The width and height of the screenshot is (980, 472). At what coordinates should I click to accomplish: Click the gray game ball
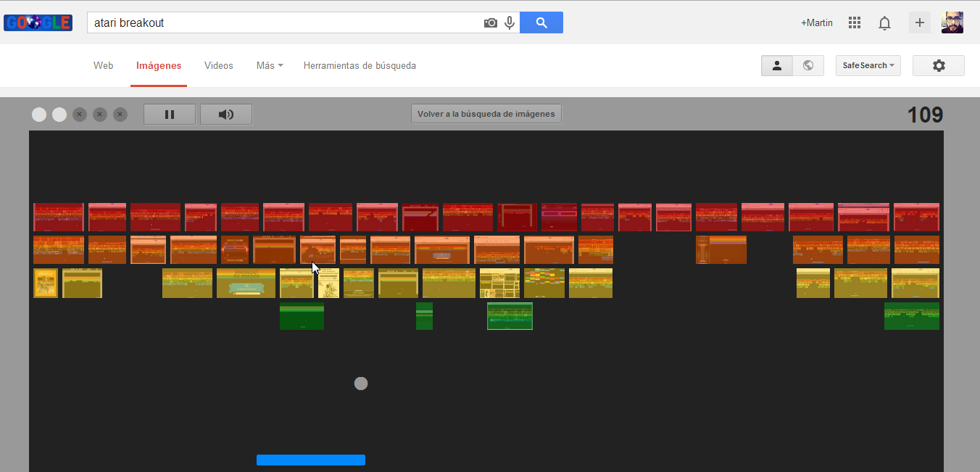click(361, 384)
